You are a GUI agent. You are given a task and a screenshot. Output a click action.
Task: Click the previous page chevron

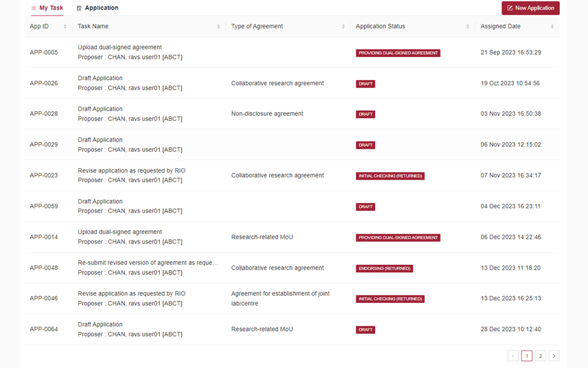pyautogui.click(x=513, y=356)
